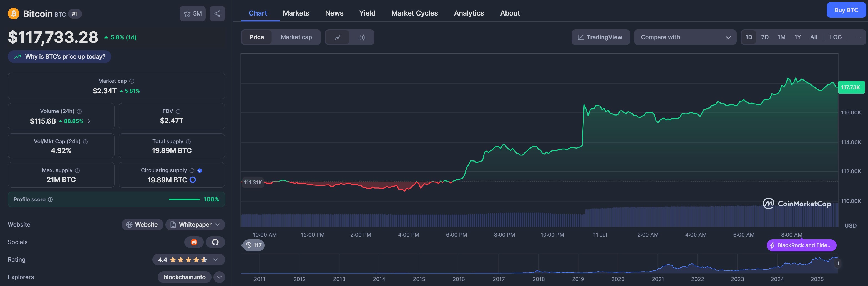Screen dimensions: 868x286
Task: Open Profile score info icon
Action: [x=50, y=200]
